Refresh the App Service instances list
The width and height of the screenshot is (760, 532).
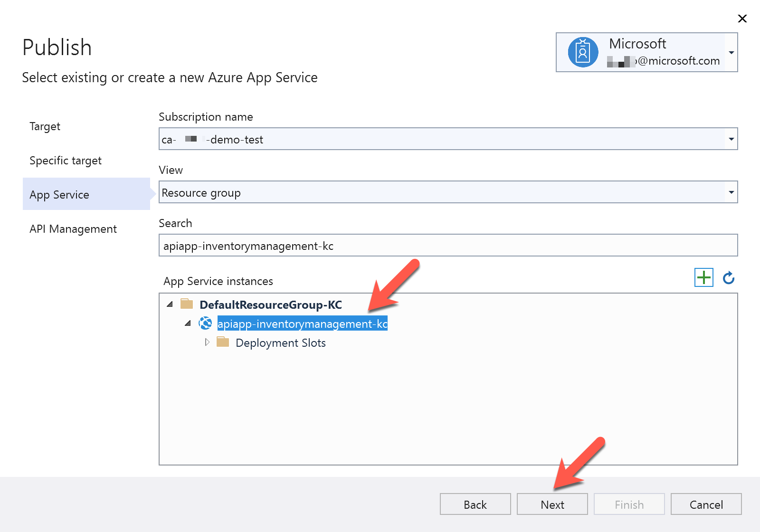[728, 277]
